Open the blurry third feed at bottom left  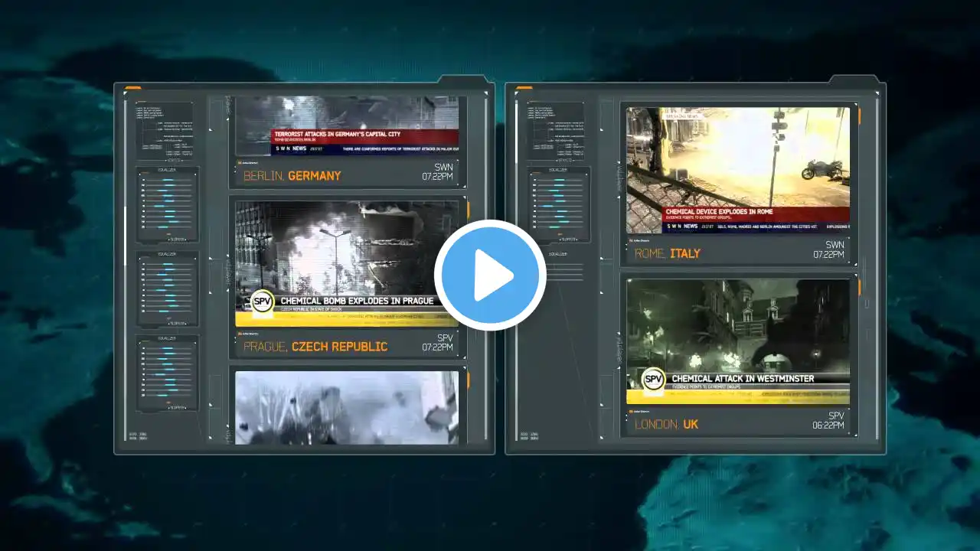tap(347, 407)
